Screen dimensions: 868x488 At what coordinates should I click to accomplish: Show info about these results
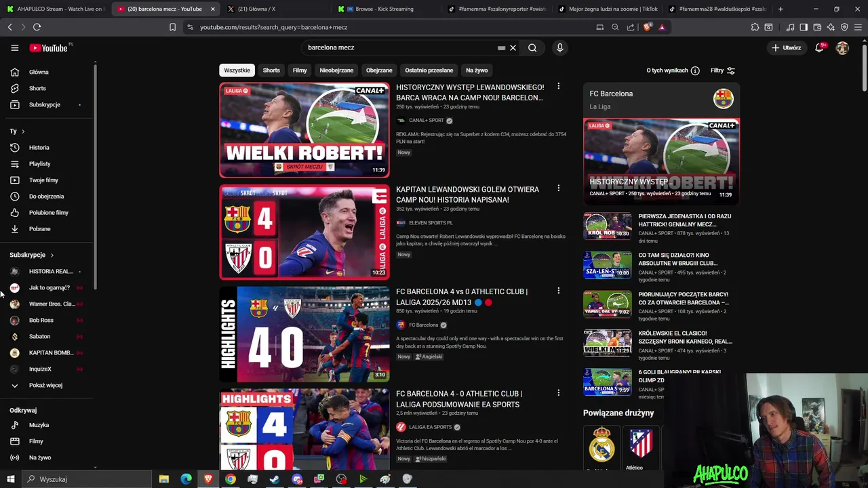tap(673, 70)
